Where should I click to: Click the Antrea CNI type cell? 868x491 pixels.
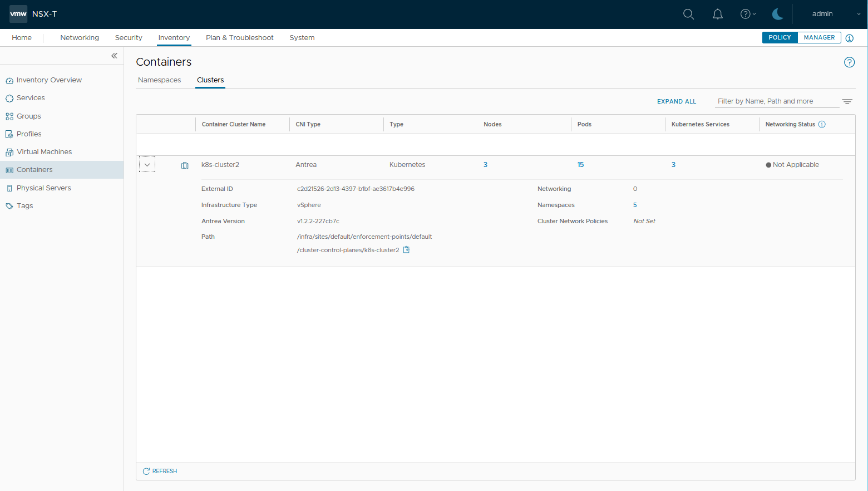coord(306,165)
